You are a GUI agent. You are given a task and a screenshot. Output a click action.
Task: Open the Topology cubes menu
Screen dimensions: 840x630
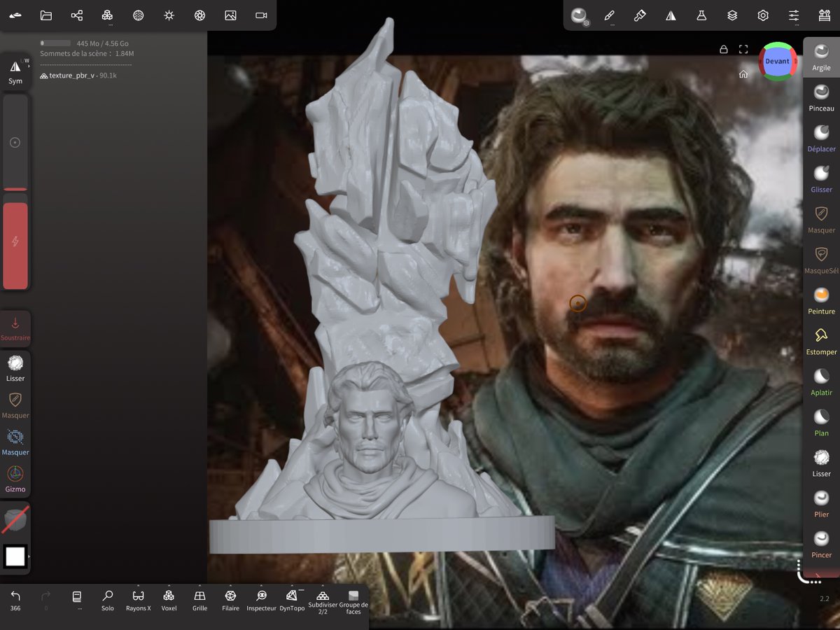(x=107, y=15)
